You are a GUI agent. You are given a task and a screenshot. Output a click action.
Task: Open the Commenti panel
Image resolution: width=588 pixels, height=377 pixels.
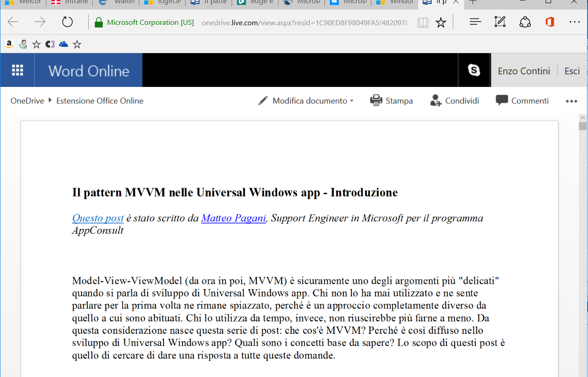[x=522, y=101]
